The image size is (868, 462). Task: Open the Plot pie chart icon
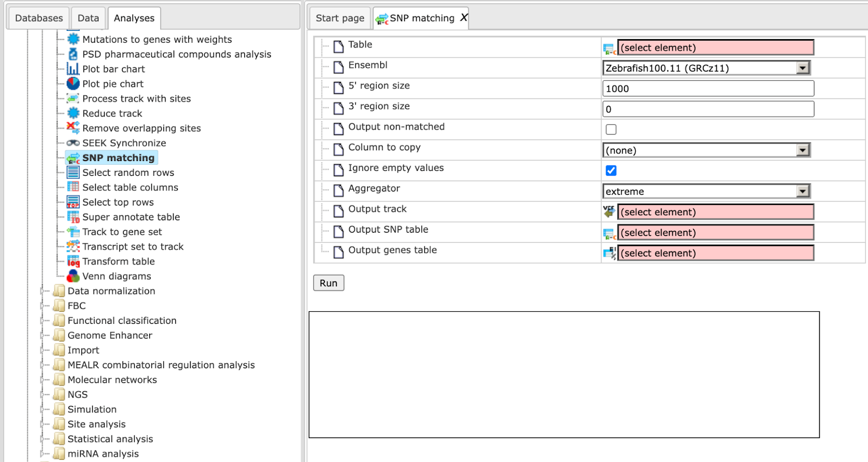coord(73,84)
